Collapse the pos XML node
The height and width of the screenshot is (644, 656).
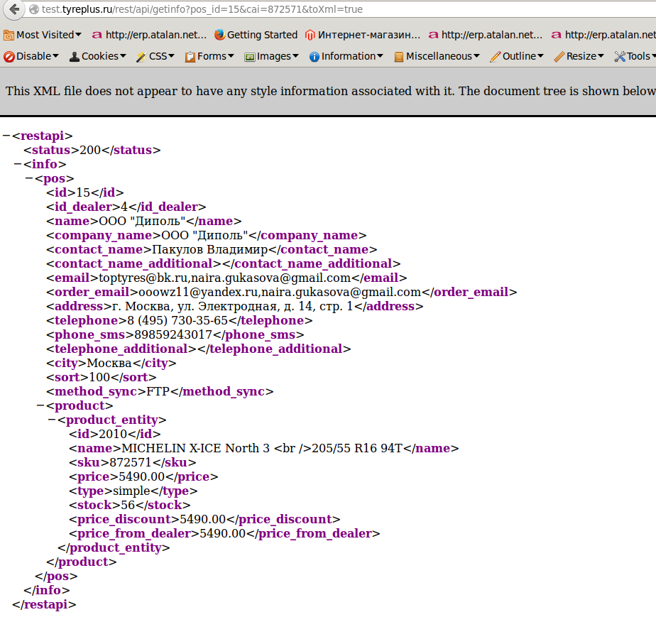(29, 178)
